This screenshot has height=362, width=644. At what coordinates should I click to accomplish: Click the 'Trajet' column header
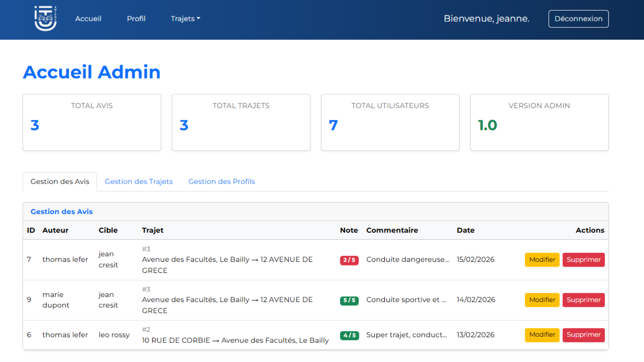coord(153,230)
